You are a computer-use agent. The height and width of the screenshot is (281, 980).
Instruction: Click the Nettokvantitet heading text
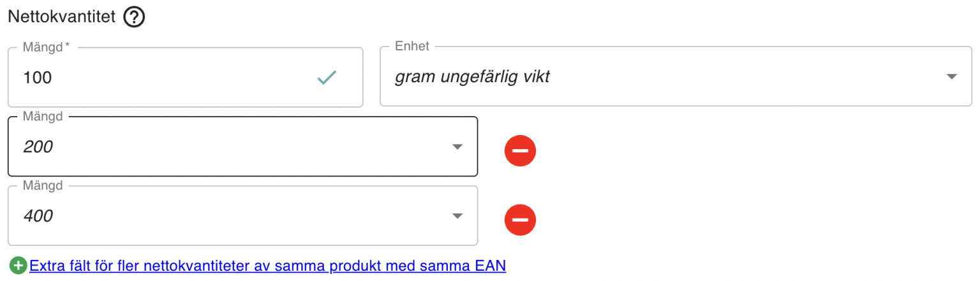[x=61, y=18]
